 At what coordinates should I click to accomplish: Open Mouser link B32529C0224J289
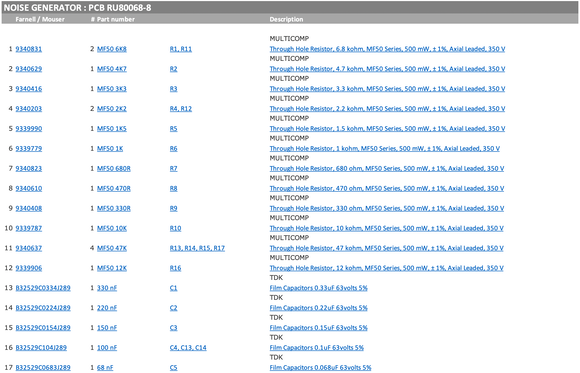(x=43, y=309)
